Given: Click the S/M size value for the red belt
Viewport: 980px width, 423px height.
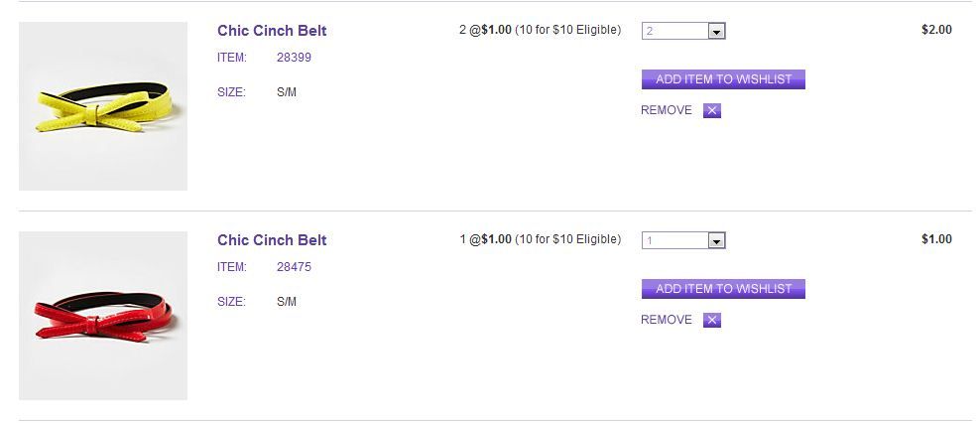Looking at the screenshot, I should pyautogui.click(x=287, y=302).
